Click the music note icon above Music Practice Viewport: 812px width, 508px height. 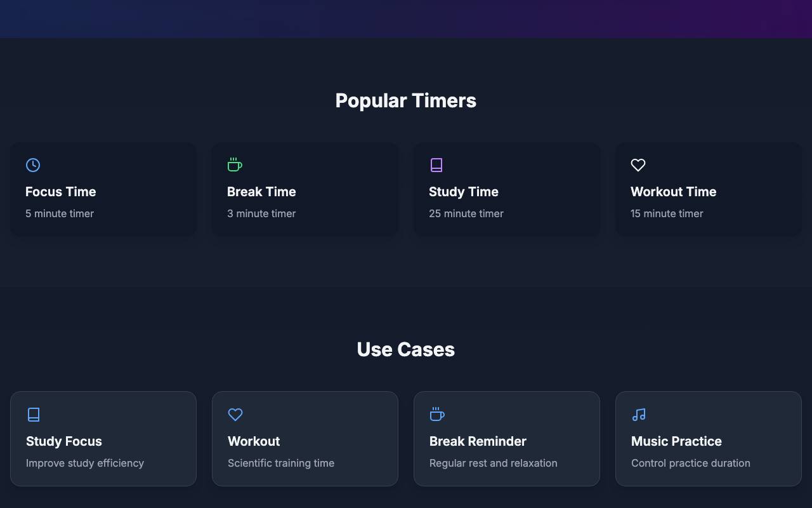click(639, 415)
